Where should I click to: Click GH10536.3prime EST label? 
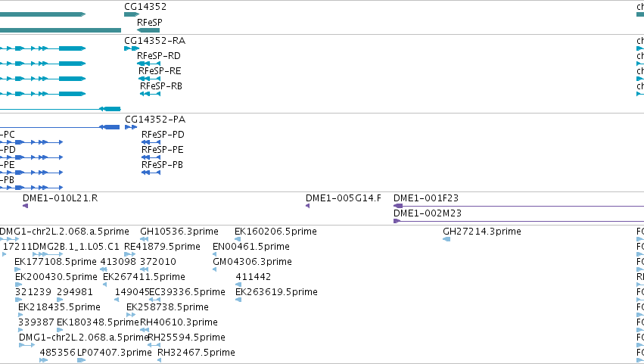tap(179, 232)
